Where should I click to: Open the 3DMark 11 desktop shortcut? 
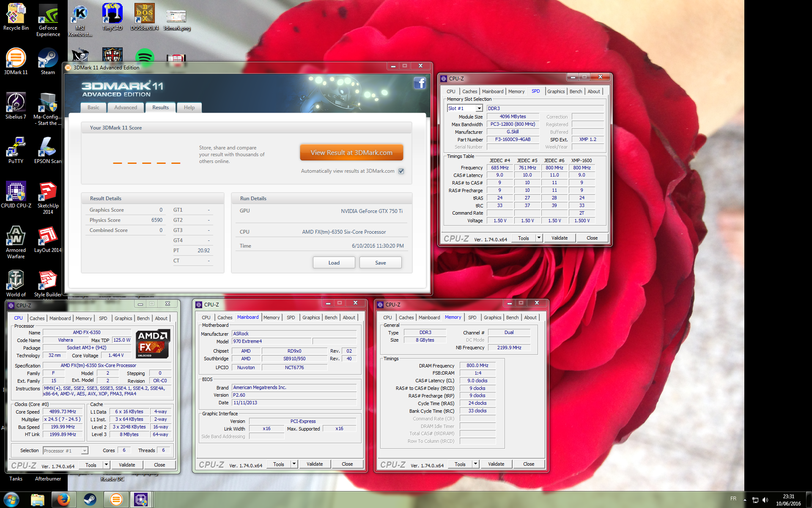tap(16, 61)
